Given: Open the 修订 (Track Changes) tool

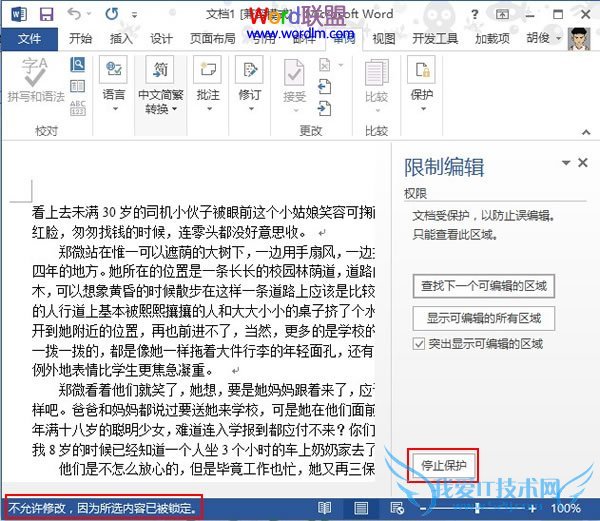Looking at the screenshot, I should pyautogui.click(x=250, y=78).
